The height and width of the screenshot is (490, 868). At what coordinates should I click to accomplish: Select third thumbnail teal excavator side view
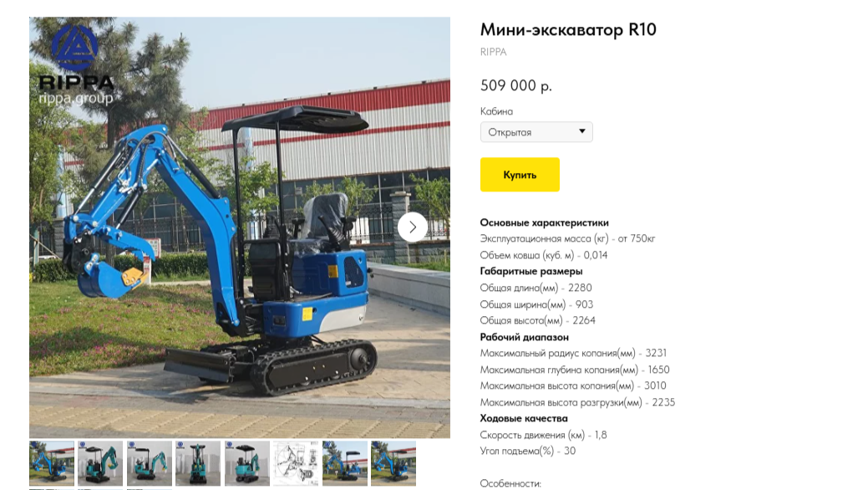pos(150,463)
